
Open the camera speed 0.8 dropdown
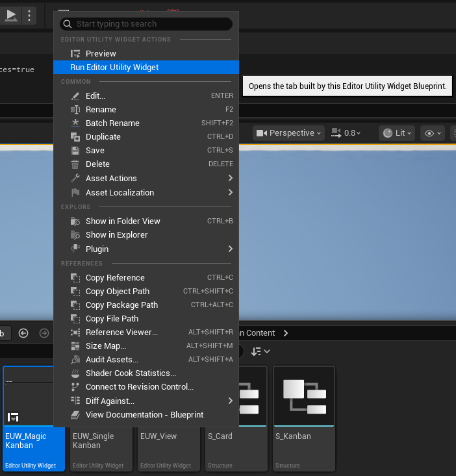(346, 133)
